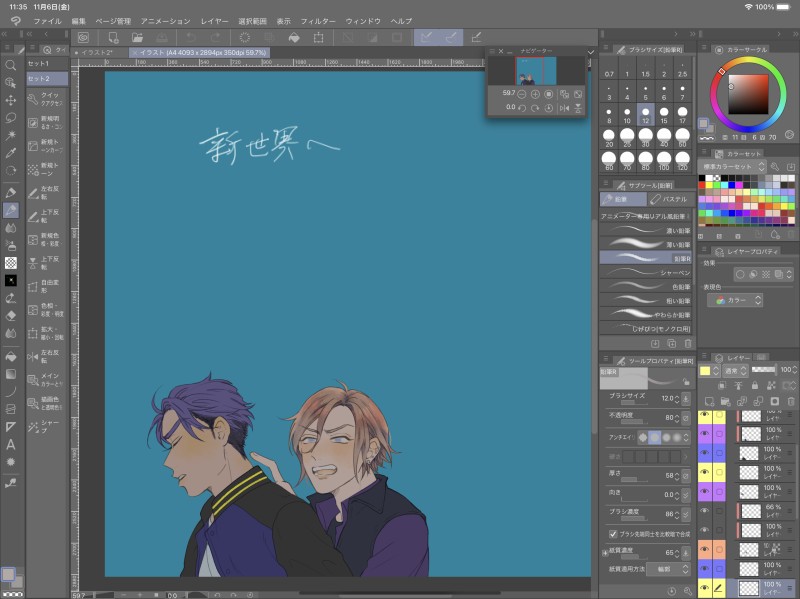Toggle the brush tip comparison blend checkbox
800x599 pixels.
[x=613, y=534]
